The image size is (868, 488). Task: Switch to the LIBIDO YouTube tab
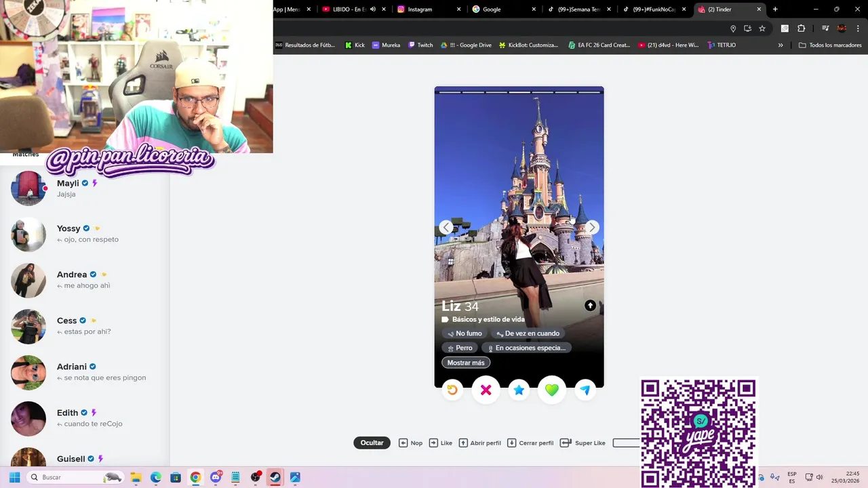(355, 9)
